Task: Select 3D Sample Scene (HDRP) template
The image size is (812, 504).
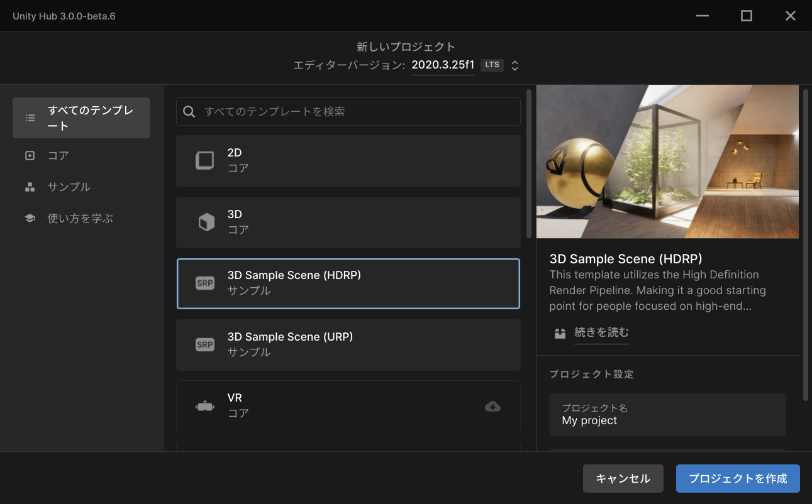Action: pyautogui.click(x=348, y=283)
